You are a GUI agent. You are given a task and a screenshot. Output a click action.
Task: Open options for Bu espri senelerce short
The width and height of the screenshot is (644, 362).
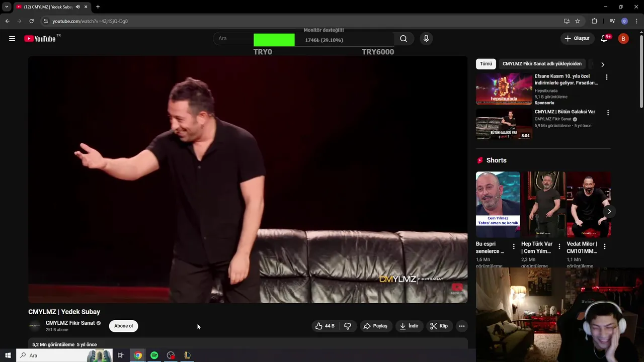[x=514, y=246]
